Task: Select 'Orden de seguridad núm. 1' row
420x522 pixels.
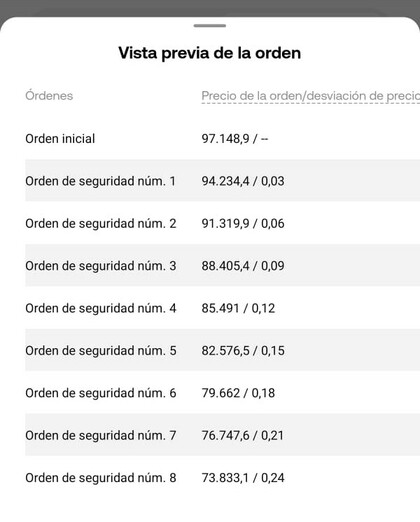Action: pos(223,181)
